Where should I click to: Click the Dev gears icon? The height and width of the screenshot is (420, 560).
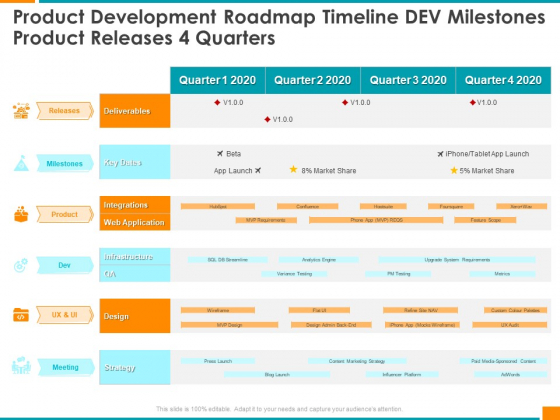21,265
